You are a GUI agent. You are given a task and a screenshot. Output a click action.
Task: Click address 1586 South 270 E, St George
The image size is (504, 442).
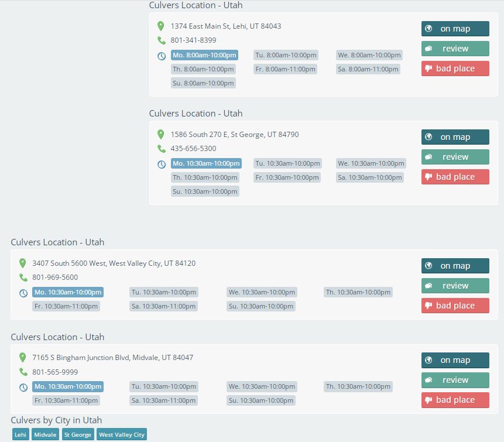click(235, 135)
